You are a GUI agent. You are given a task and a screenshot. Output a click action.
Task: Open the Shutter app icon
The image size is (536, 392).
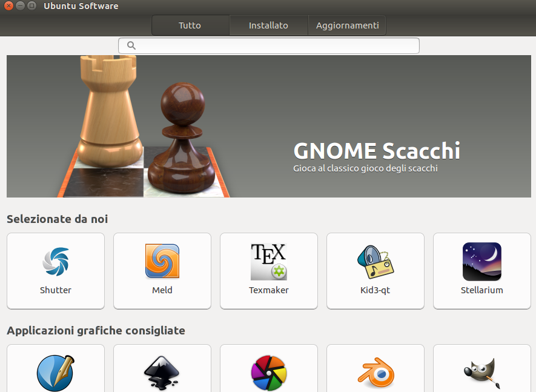[x=56, y=262]
